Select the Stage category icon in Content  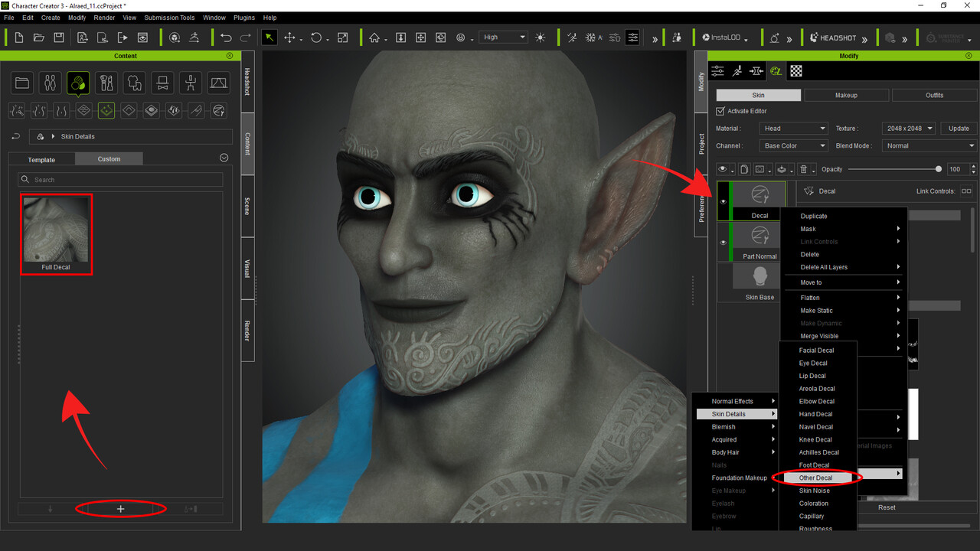coord(218,83)
